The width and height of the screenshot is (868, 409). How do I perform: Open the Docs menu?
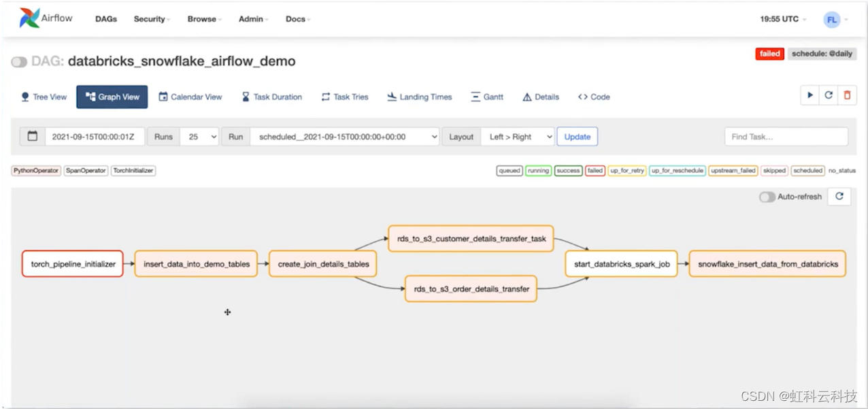[298, 19]
